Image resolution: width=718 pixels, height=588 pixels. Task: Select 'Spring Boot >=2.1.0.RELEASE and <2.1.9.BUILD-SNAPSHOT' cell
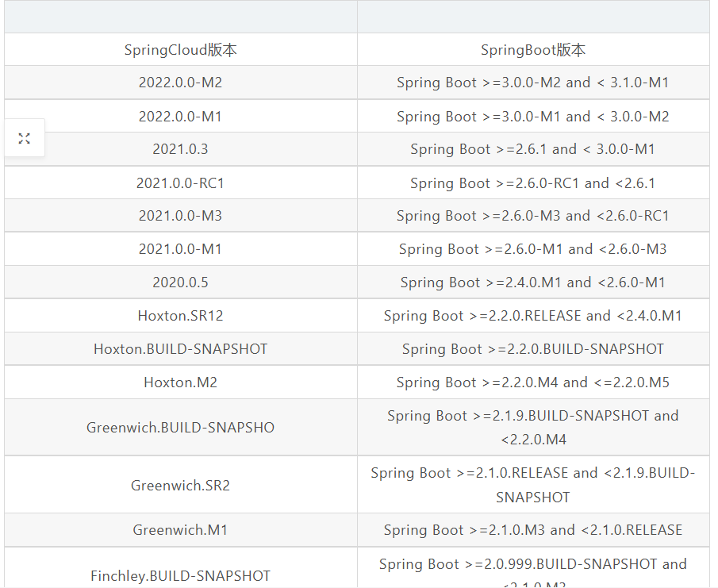point(533,485)
